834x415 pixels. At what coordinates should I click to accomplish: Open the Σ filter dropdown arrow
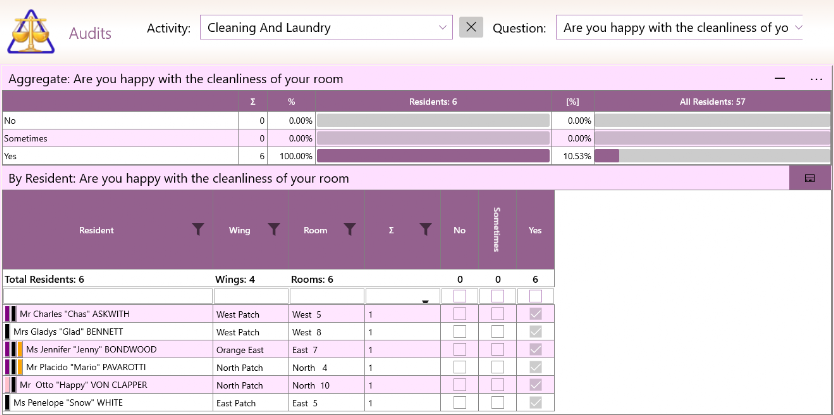pyautogui.click(x=426, y=301)
